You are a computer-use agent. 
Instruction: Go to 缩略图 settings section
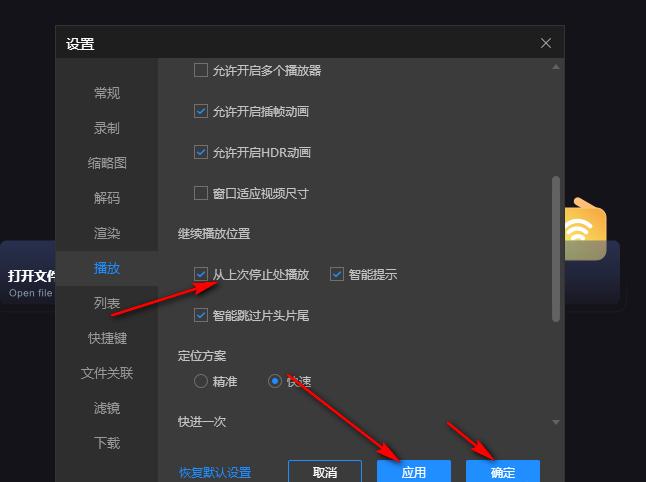tap(107, 163)
